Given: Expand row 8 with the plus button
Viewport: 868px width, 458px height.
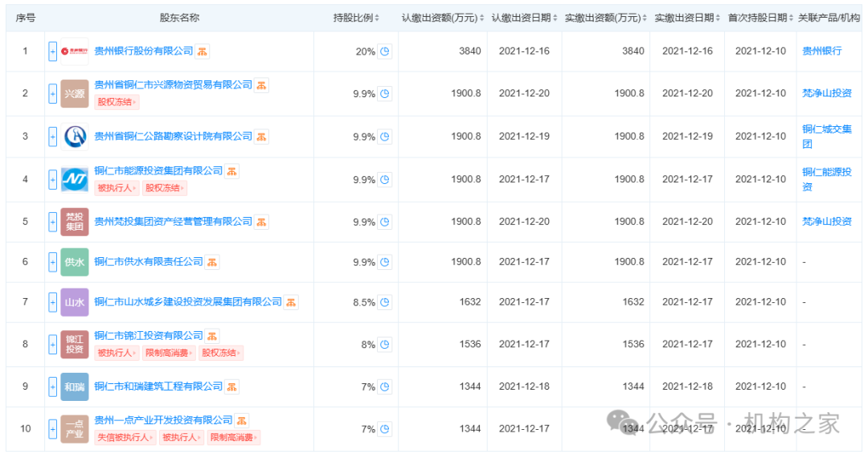Looking at the screenshot, I should tap(52, 345).
